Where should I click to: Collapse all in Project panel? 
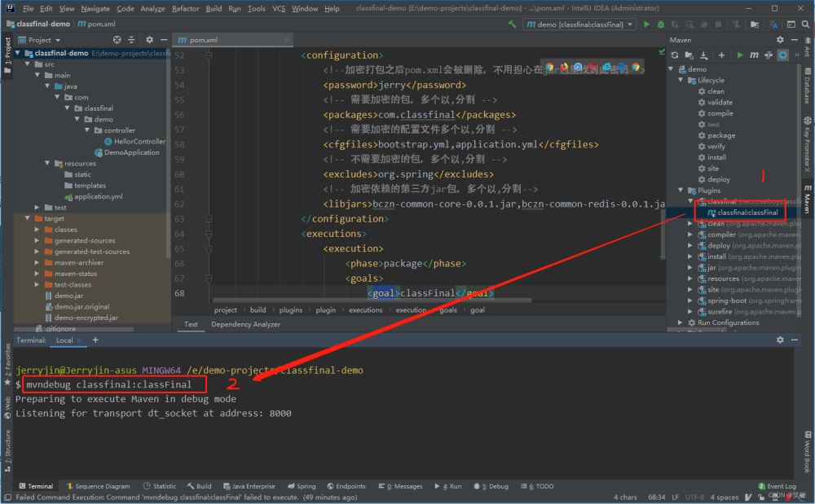click(x=131, y=40)
